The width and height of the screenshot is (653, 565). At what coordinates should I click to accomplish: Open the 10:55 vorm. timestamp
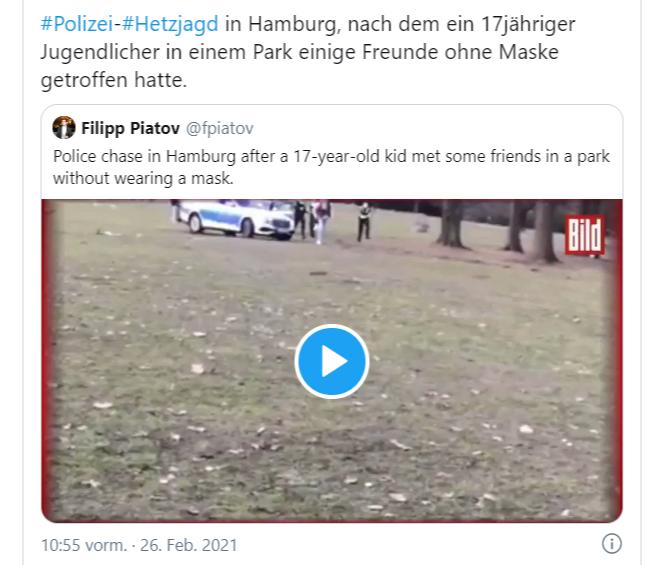click(x=84, y=545)
